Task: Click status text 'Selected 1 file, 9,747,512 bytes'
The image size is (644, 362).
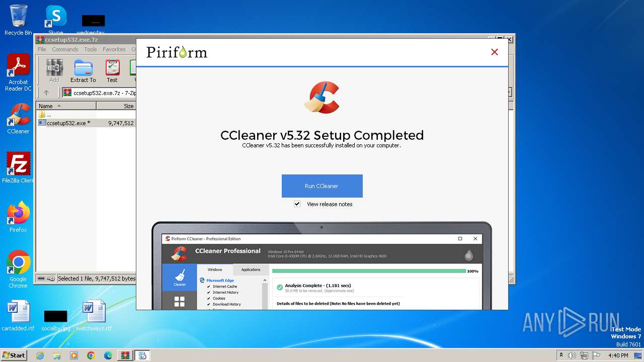Action: coord(97,279)
